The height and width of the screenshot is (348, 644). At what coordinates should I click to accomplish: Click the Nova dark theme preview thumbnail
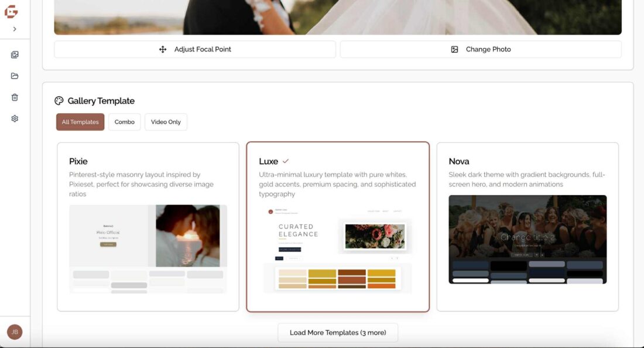pos(527,239)
